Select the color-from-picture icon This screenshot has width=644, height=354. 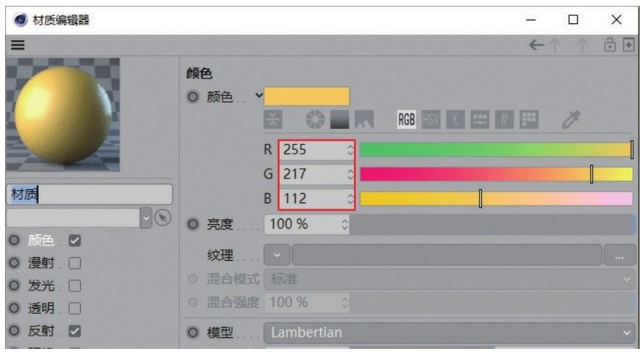pyautogui.click(x=365, y=119)
